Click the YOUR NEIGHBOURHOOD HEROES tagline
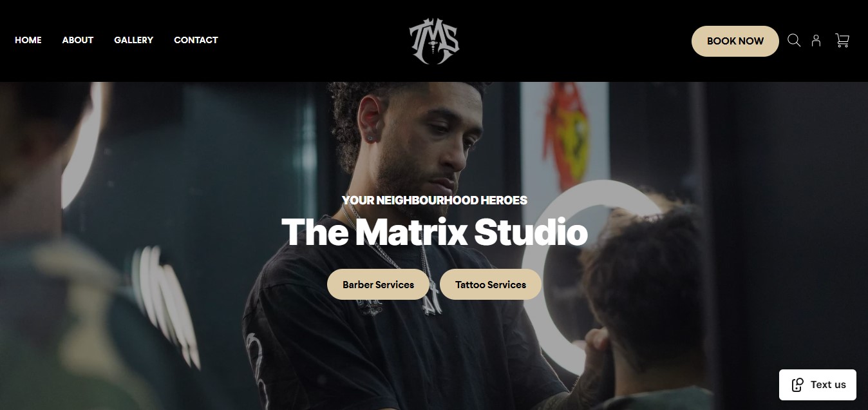Image resolution: width=868 pixels, height=410 pixels. pos(435,200)
